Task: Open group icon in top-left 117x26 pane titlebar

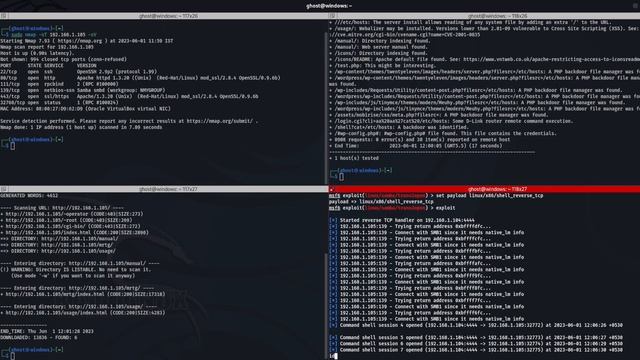Action: click(4, 16)
